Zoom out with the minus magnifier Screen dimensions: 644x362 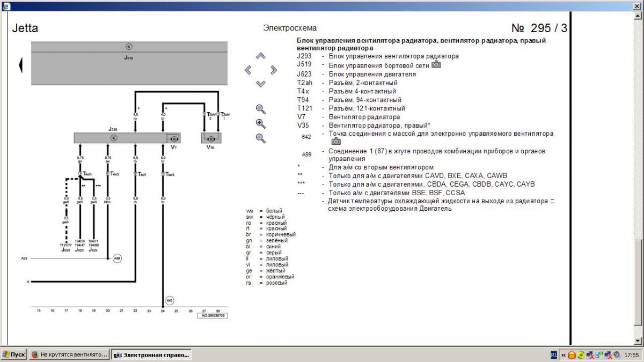coord(261,138)
